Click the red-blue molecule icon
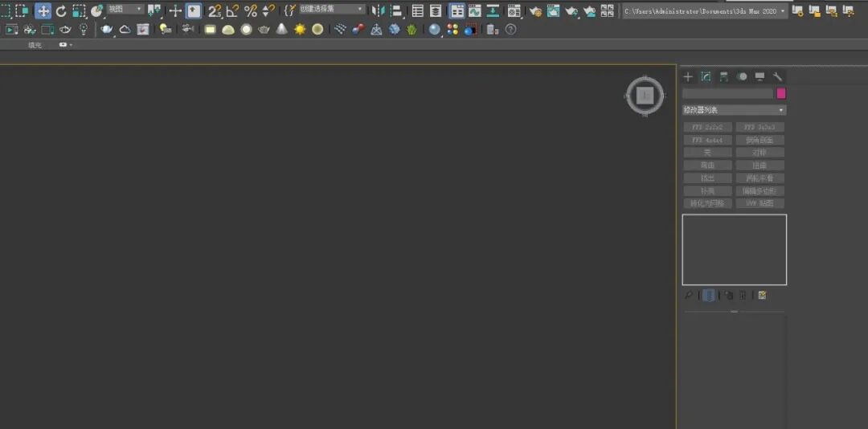 click(x=358, y=30)
